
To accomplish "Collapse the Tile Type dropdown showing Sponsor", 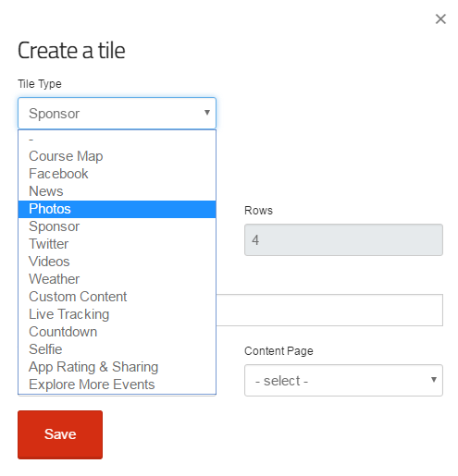I will [117, 113].
